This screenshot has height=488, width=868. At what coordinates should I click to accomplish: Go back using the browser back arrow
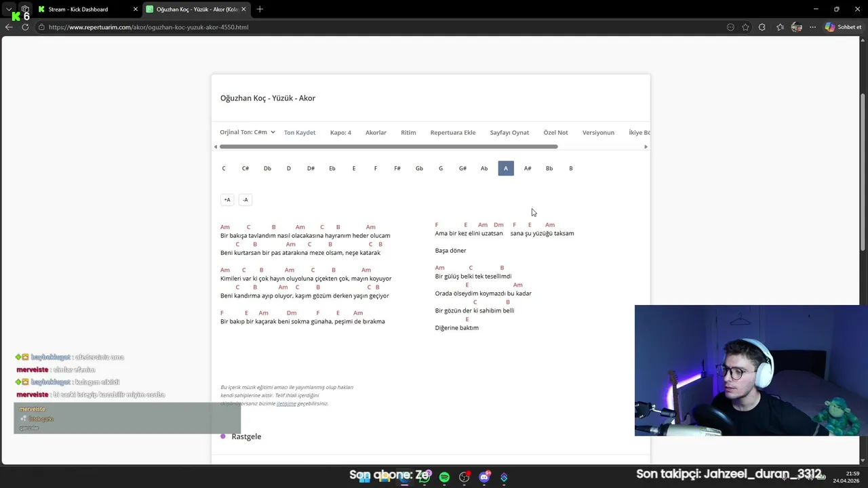point(9,27)
